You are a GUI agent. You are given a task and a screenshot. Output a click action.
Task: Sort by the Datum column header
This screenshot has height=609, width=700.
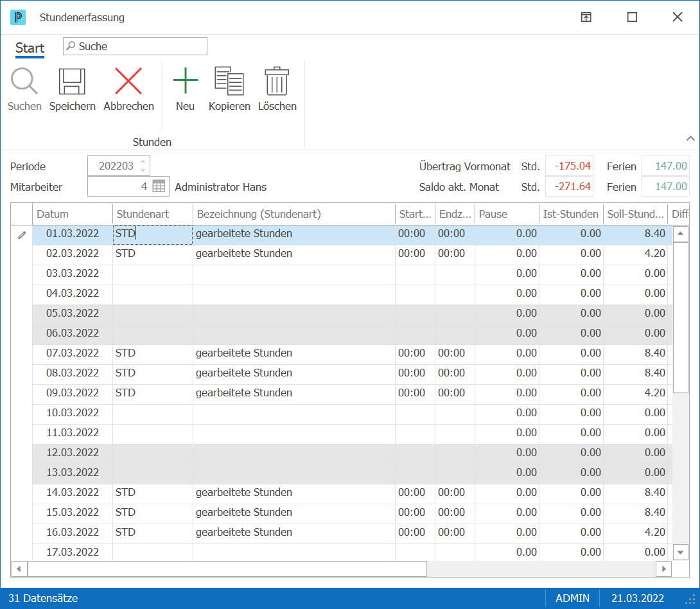(x=73, y=214)
